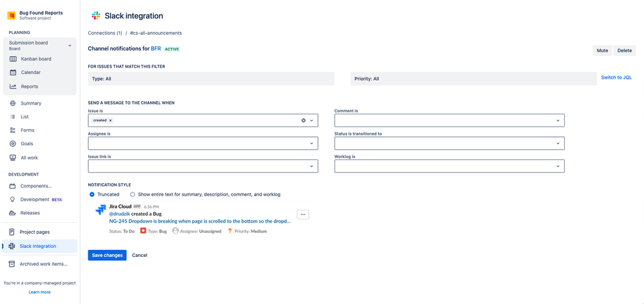
Task: Click the Goals target icon
Action: coord(13,144)
